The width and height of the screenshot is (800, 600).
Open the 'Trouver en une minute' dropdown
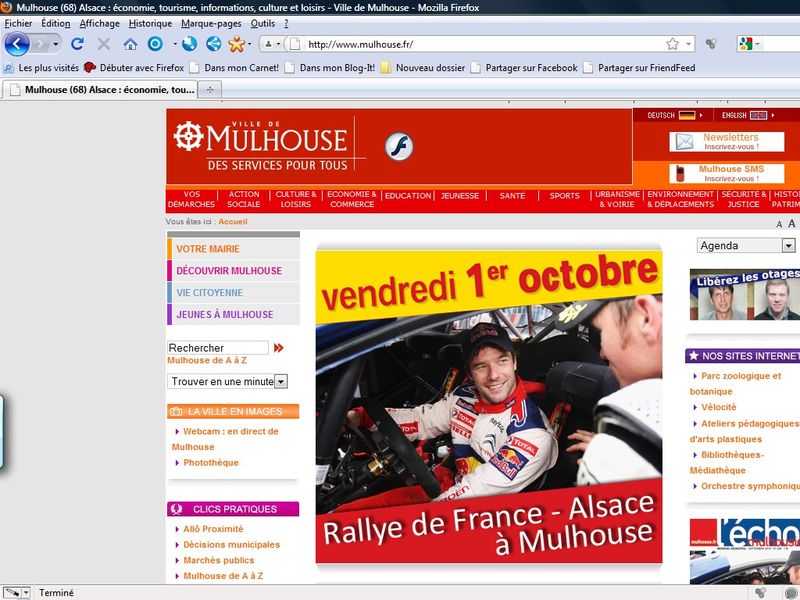281,381
